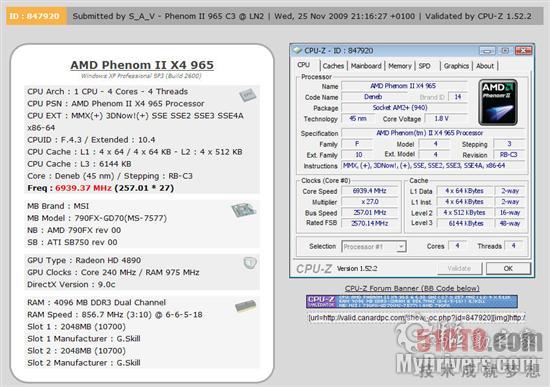
Task: Click the CPU chip icon beside CPU Arch
Action: pos(248,95)
